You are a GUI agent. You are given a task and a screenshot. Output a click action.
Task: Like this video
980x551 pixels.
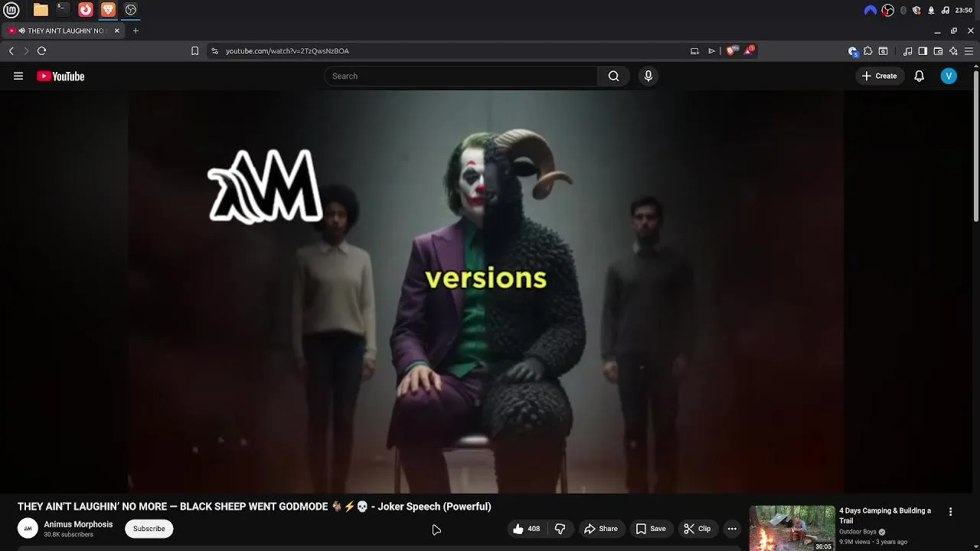(527, 529)
